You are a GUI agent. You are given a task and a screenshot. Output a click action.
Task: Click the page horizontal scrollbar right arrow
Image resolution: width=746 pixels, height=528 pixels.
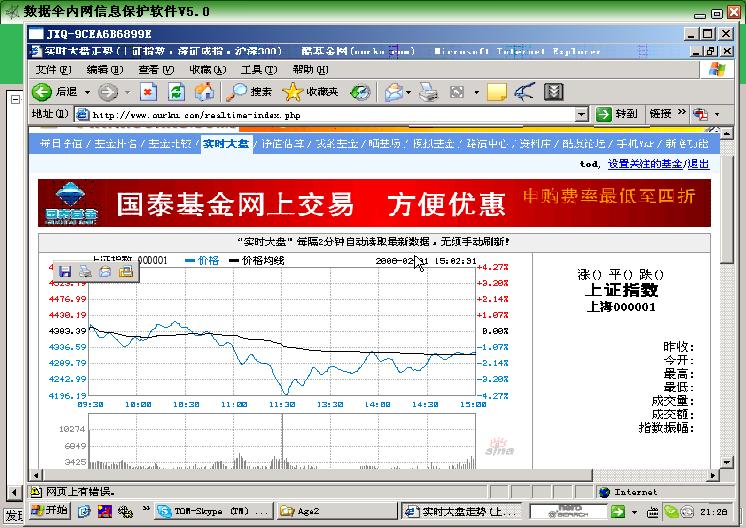[713, 475]
